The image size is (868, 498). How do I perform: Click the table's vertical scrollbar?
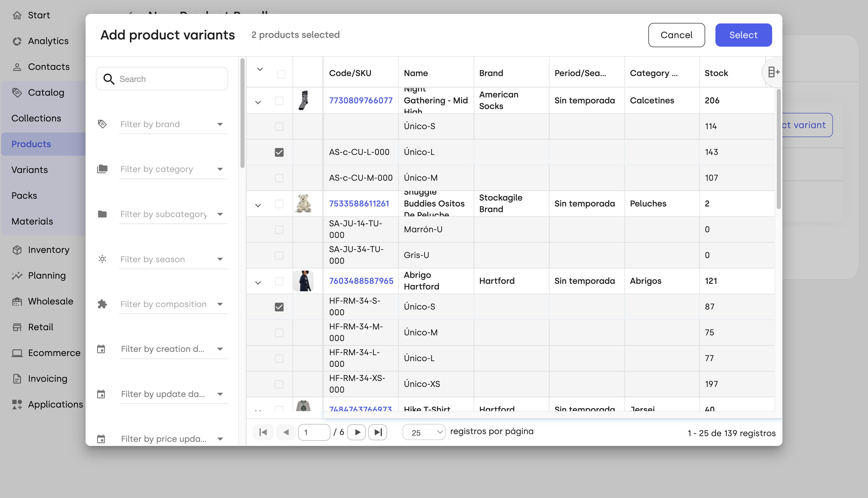779,149
